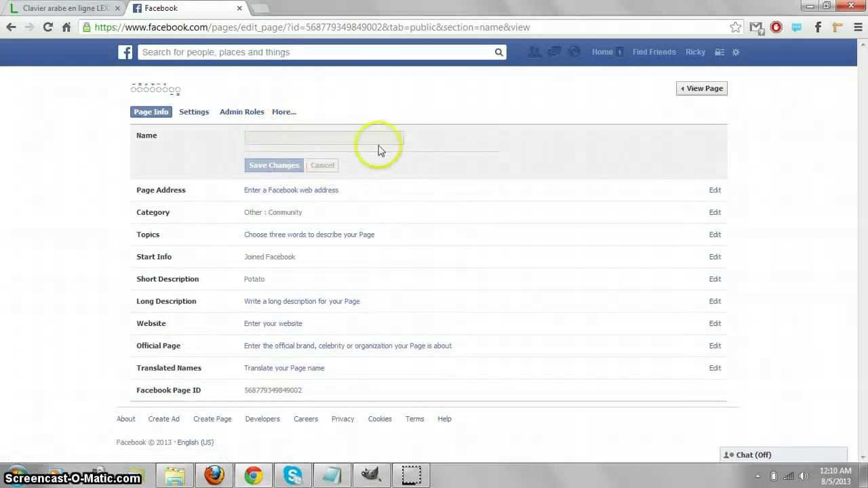Screen dimensions: 868x488
Task: Open File Explorer from the taskbar
Action: point(175,475)
